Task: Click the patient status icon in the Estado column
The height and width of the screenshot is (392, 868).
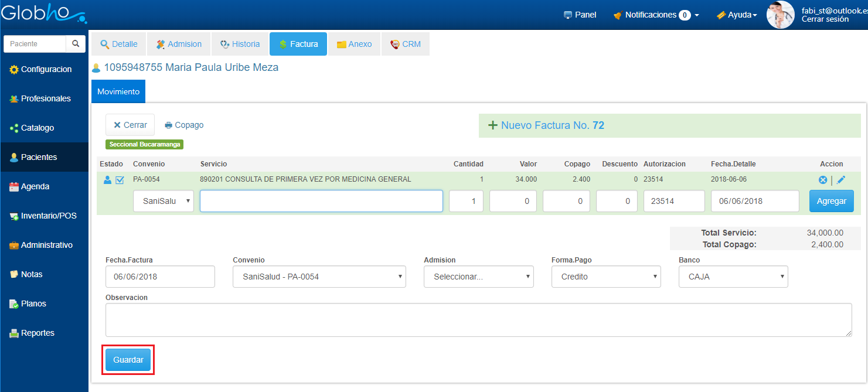Action: pos(107,180)
